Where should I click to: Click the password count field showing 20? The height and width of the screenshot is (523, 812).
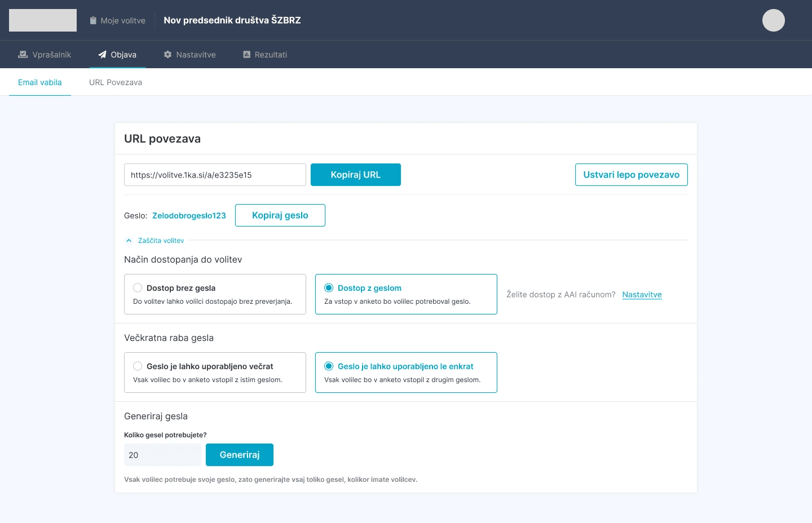162,454
